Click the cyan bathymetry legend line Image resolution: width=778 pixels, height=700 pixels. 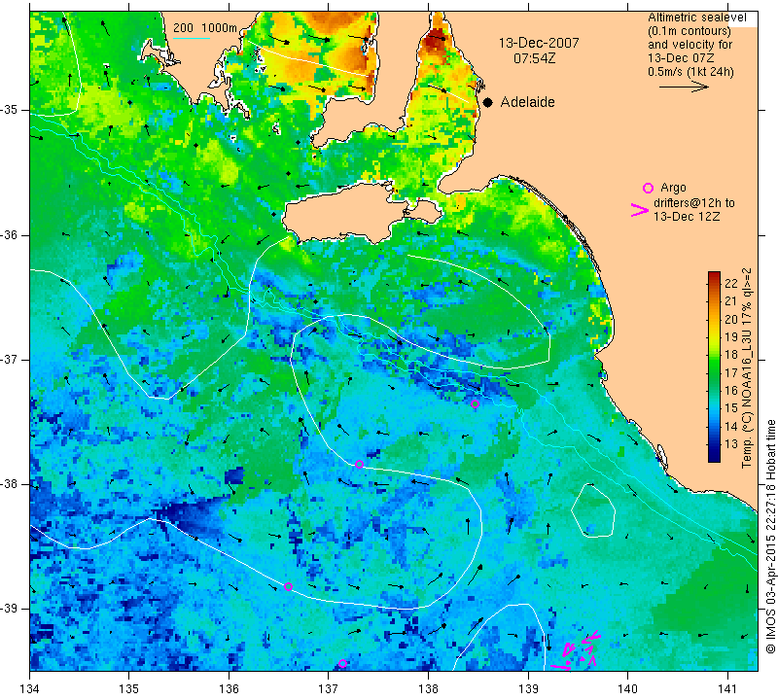coord(191,38)
